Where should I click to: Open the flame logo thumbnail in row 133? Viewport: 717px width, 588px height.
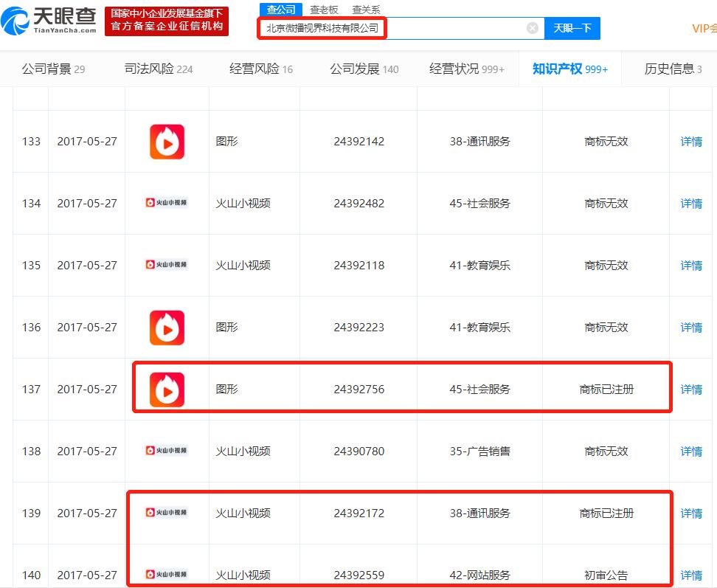tap(167, 142)
